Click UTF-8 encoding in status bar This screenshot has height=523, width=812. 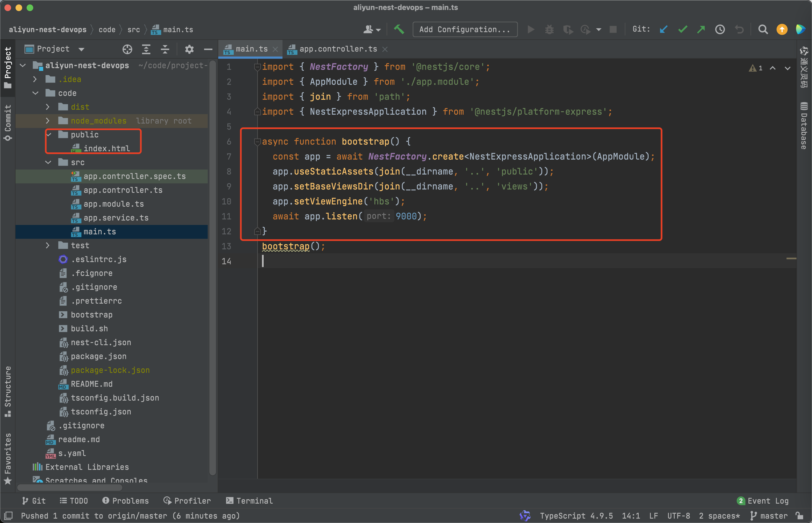pyautogui.click(x=679, y=516)
